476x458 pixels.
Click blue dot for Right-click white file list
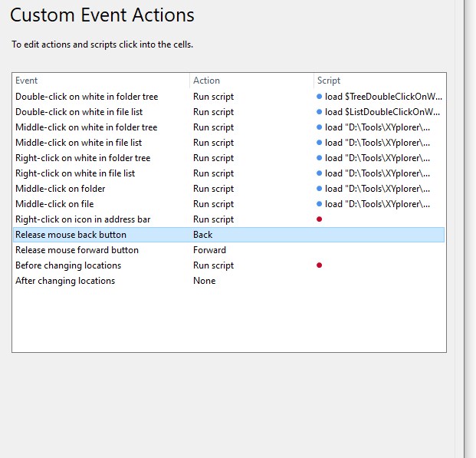coord(319,173)
